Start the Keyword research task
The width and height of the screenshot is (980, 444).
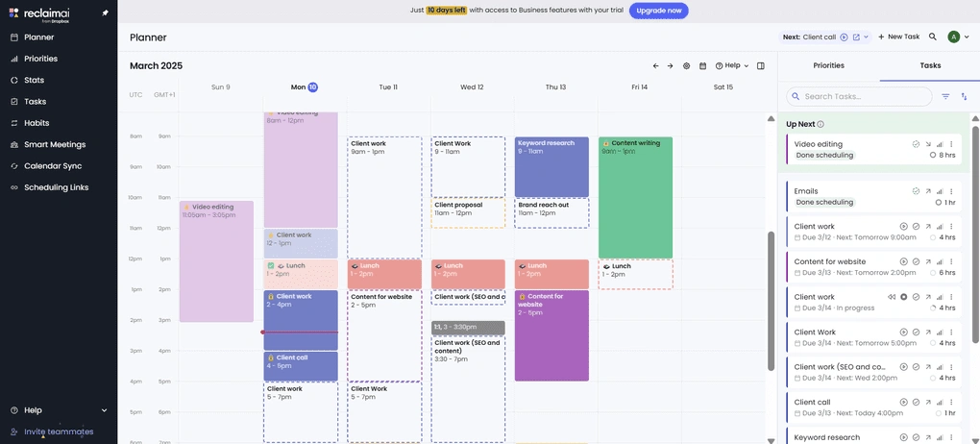click(x=903, y=437)
